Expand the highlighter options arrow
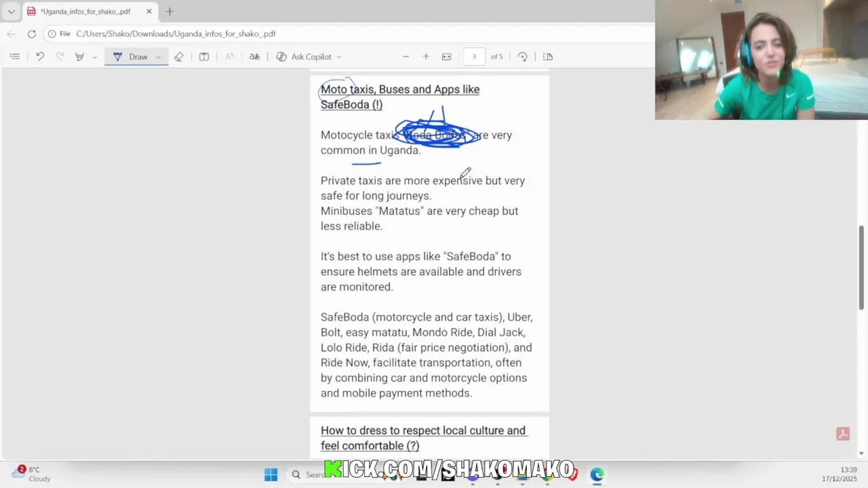The height and width of the screenshot is (488, 868). 94,57
